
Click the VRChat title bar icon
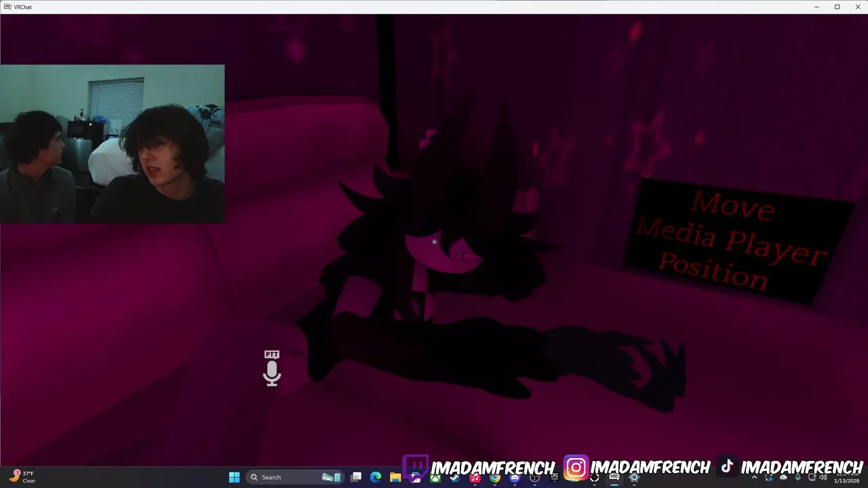point(7,7)
